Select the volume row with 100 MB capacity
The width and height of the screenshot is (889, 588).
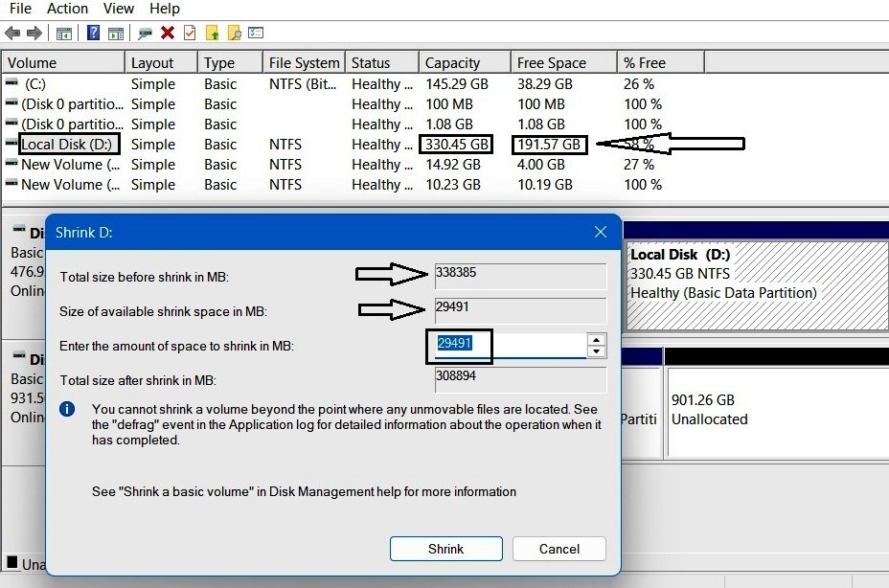(x=352, y=104)
